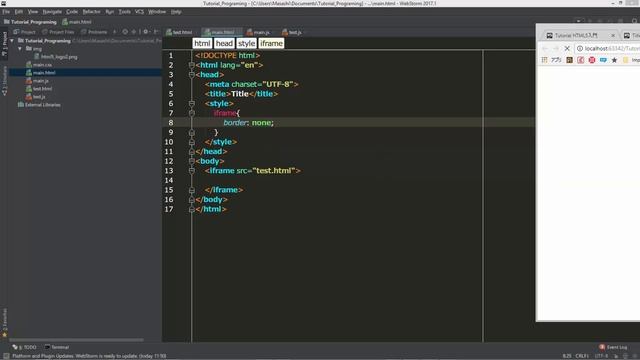Switch to Project Files view tab
Screen dimensions: 640x360
pos(59,32)
